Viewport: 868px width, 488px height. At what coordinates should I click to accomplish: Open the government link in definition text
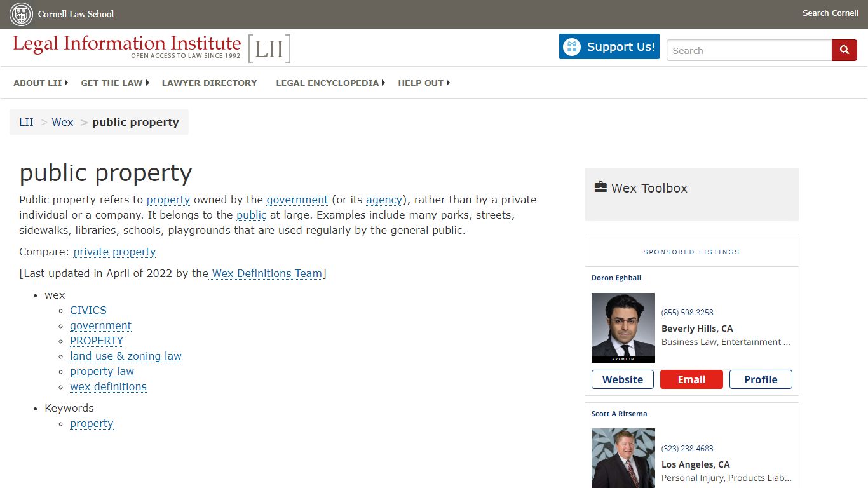(x=297, y=200)
